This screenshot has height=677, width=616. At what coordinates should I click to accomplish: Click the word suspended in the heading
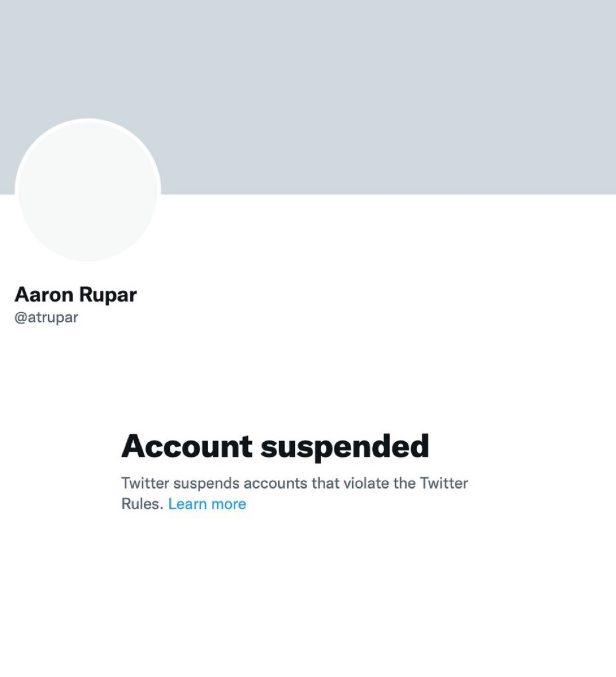(345, 447)
